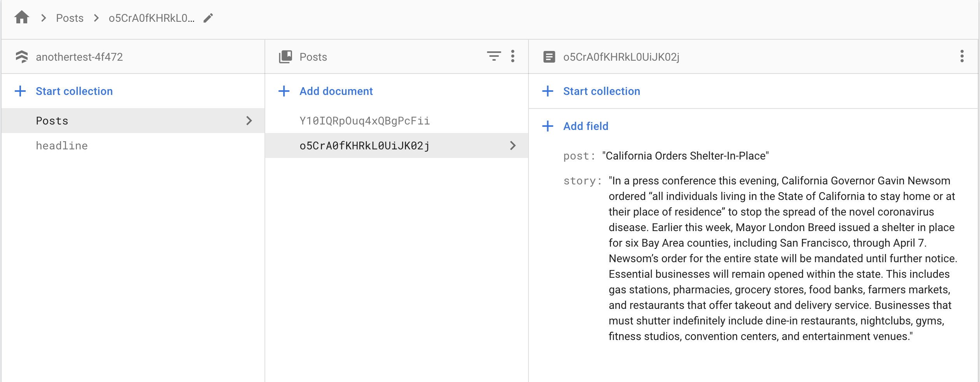Open Posts collection three-dot menu
This screenshot has height=382, width=980.
(x=513, y=56)
